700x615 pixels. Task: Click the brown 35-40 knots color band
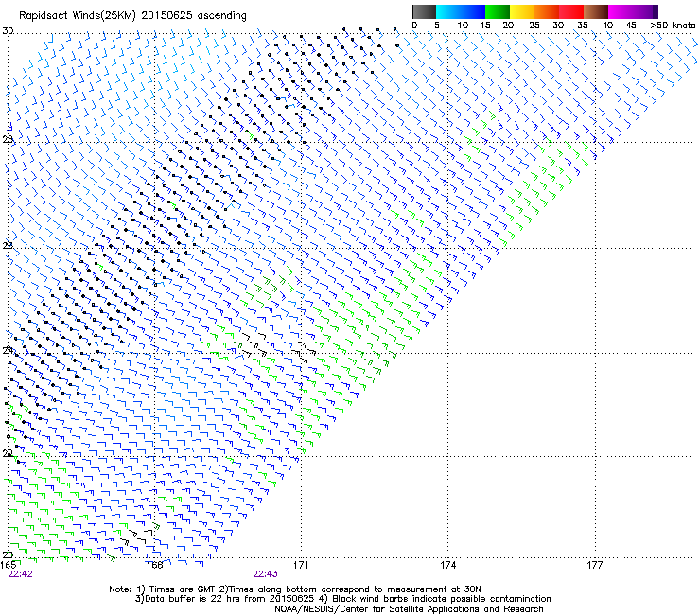596,11
